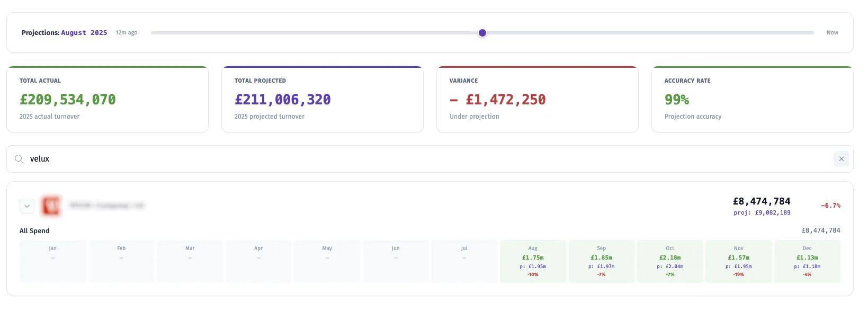This screenshot has height=311, width=868.
Task: Click the Oct monthly spend cell
Action: pos(670,261)
